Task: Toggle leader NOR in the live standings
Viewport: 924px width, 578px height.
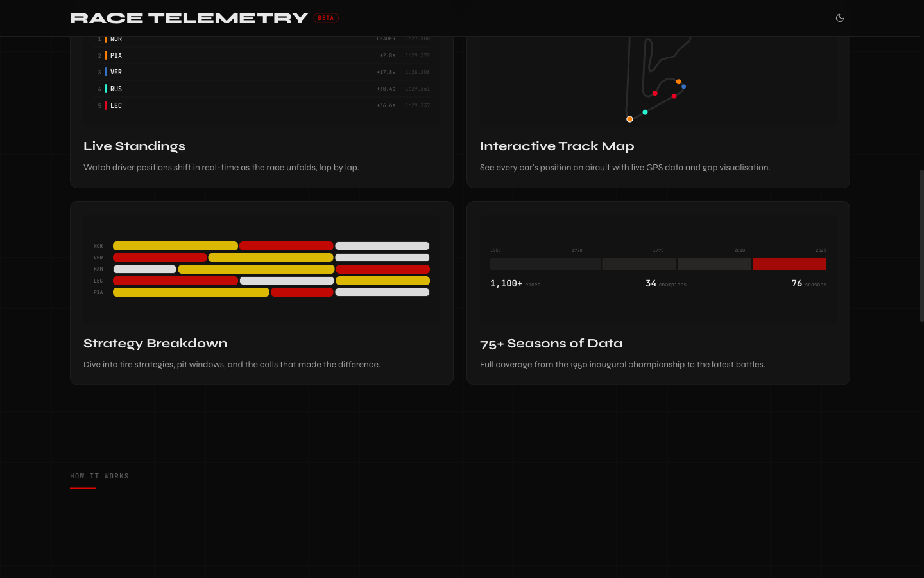Action: [262, 39]
